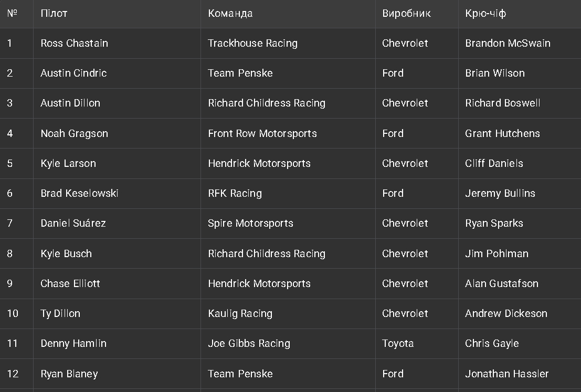Select Ryan Blaney in row 12
This screenshot has height=392, width=581.
[x=69, y=374]
